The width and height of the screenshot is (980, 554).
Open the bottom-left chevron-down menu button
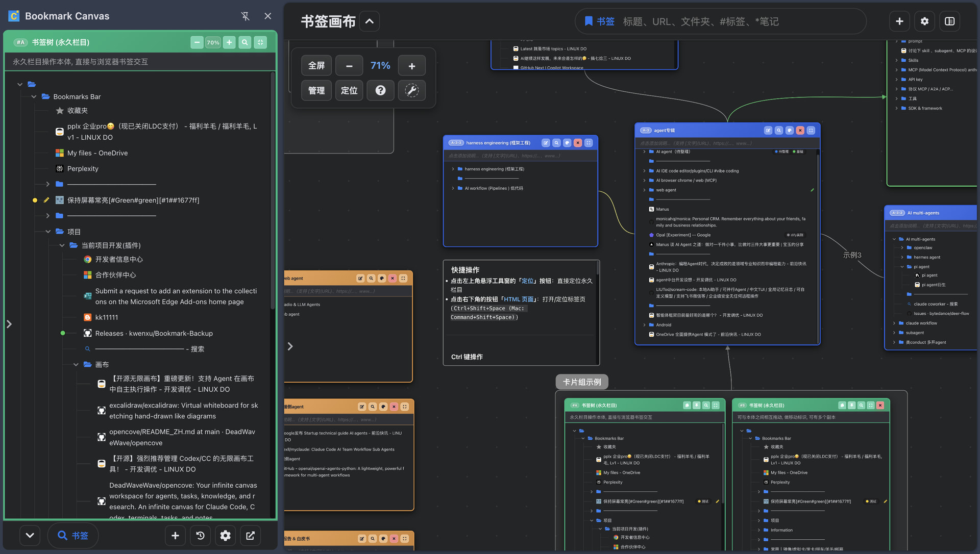(x=30, y=536)
